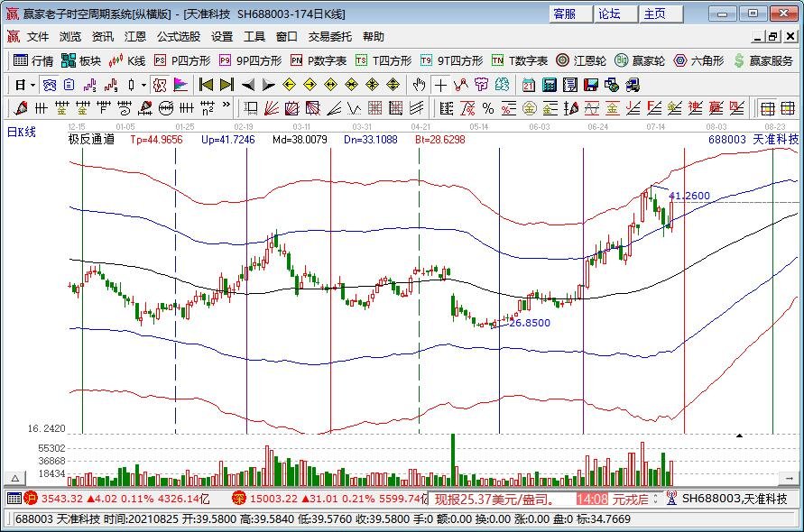Toggle the crosshair cursor button
Screen dimensions: 804x532
pos(439,85)
